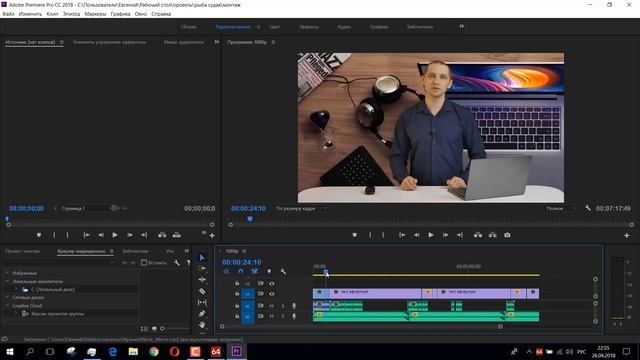Click the Media Browser filter funnel icon
The width and height of the screenshot is (640, 360).
tap(188, 263)
